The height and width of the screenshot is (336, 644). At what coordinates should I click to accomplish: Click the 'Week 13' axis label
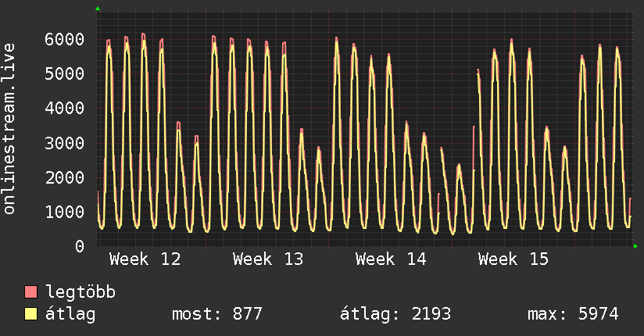click(x=268, y=259)
